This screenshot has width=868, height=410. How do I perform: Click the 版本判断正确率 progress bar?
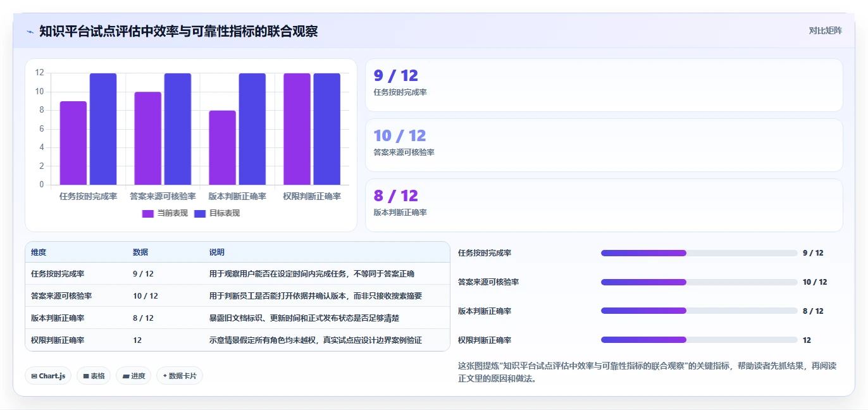click(x=699, y=311)
